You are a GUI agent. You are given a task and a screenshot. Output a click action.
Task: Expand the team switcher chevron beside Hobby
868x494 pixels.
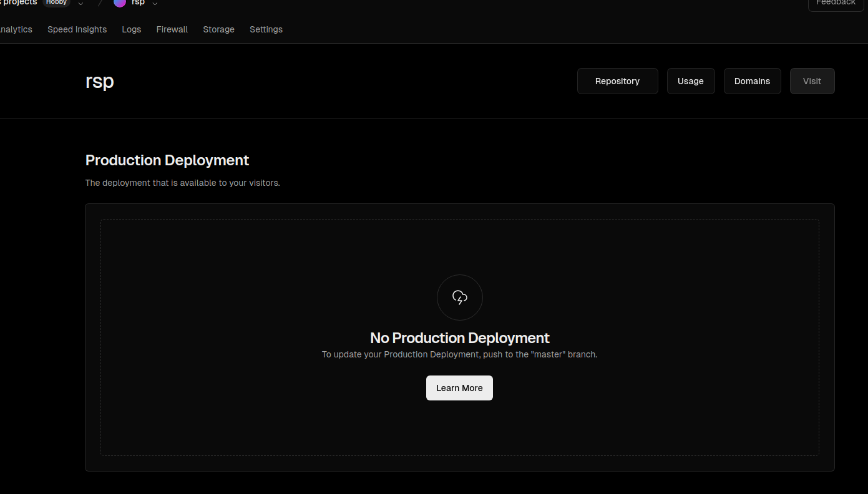click(80, 4)
